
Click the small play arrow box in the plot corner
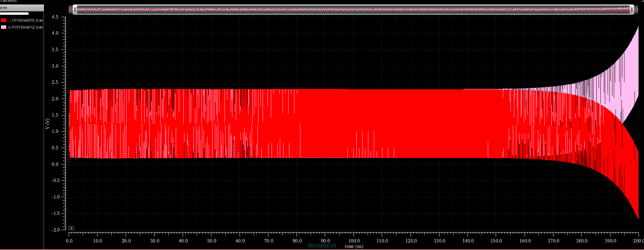pyautogui.click(x=71, y=228)
